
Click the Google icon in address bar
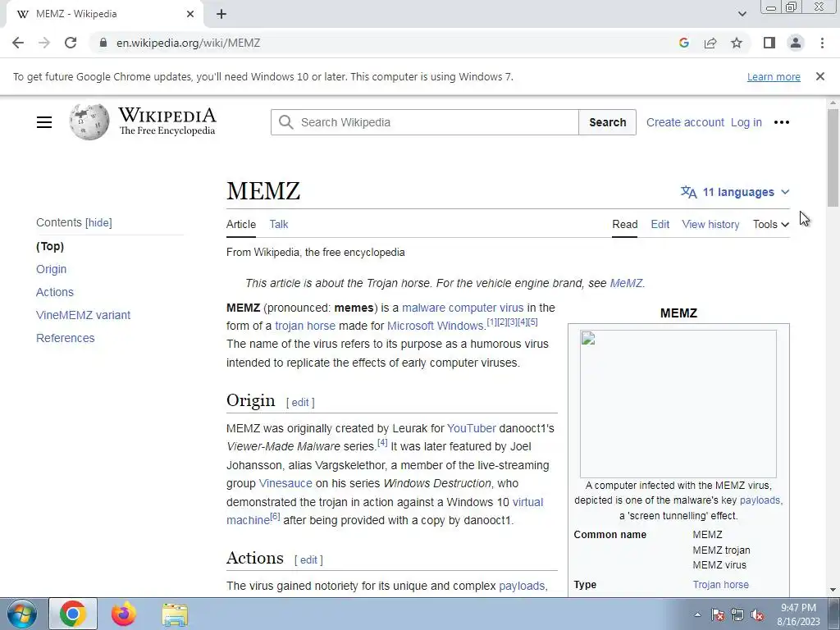683,43
